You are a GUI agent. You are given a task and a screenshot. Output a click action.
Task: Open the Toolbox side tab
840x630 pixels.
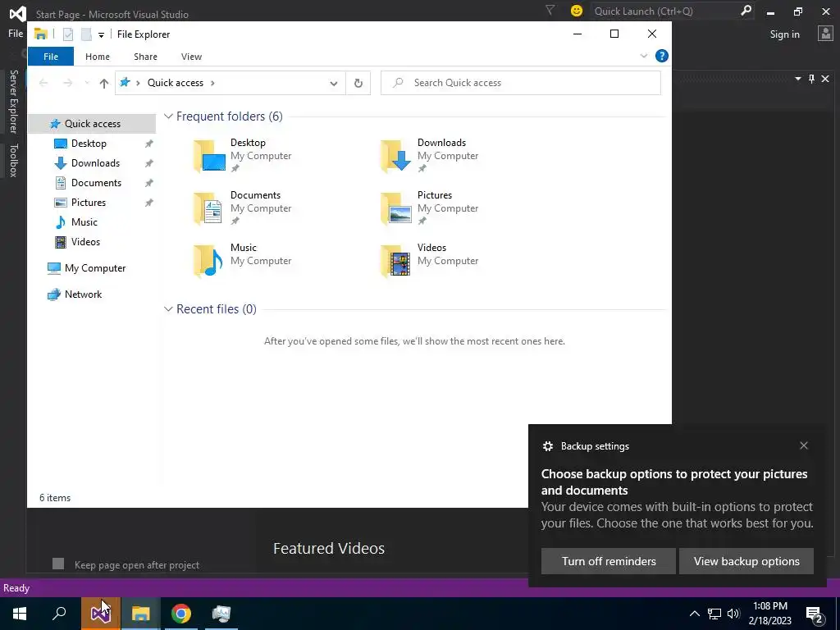(x=14, y=160)
